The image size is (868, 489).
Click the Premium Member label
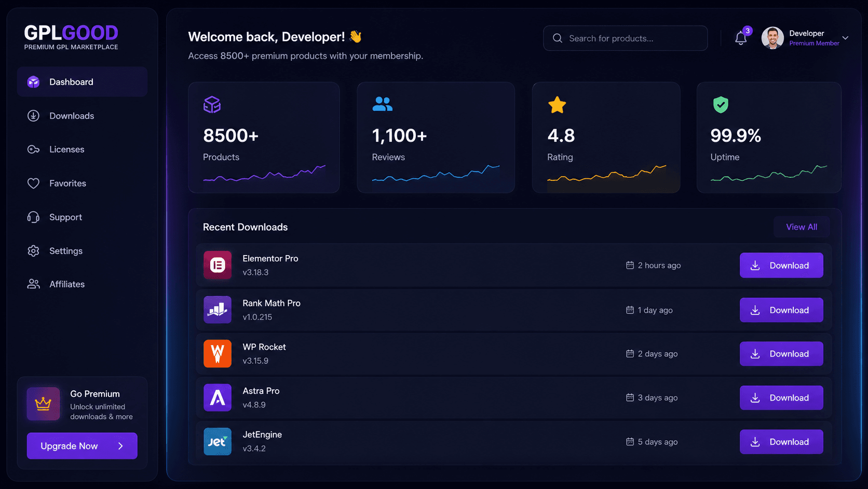click(814, 44)
